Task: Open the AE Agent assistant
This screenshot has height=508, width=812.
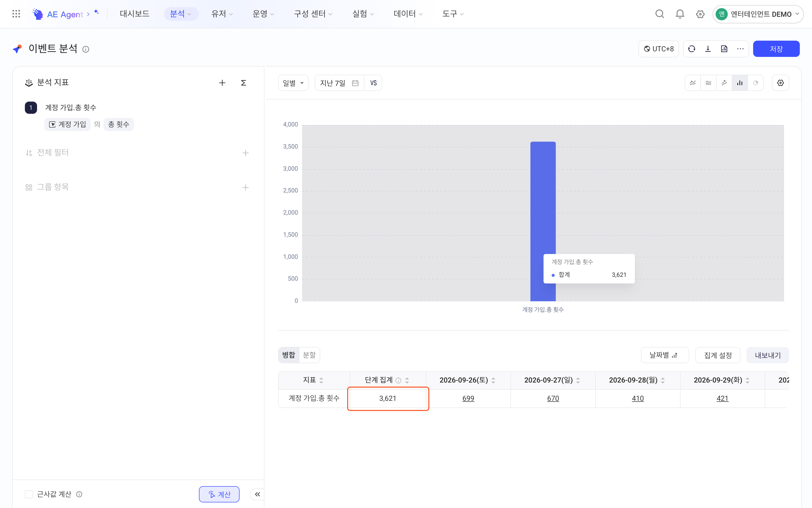Action: click(x=66, y=14)
